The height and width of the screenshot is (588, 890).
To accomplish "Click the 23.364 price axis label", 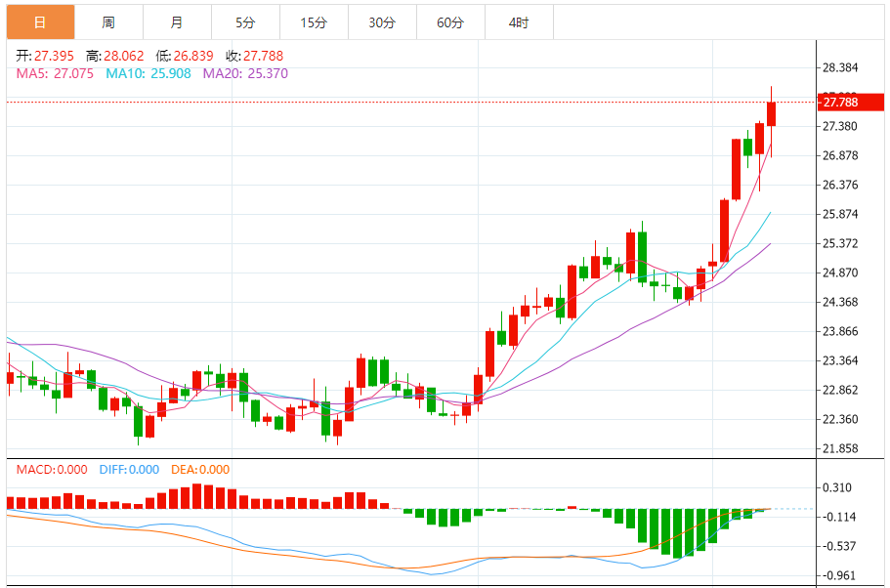I will (x=840, y=360).
